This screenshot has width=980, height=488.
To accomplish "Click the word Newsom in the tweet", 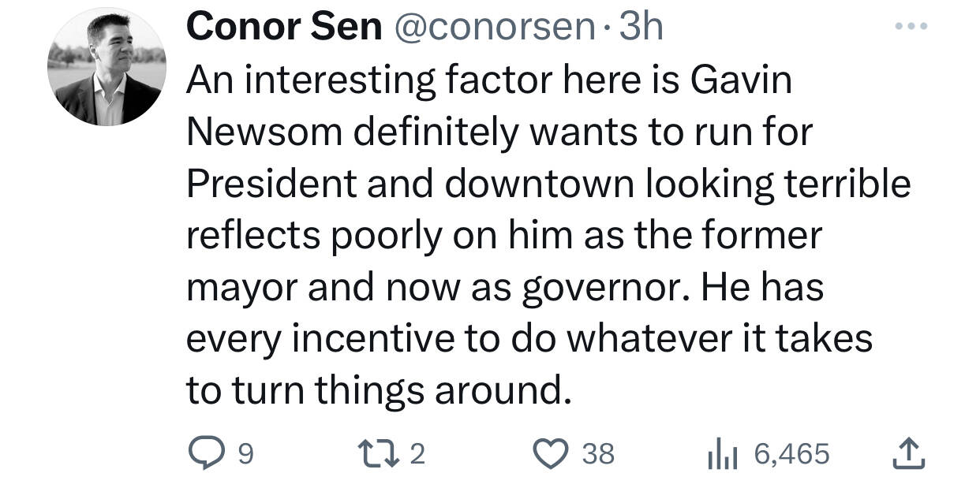I will click(264, 132).
